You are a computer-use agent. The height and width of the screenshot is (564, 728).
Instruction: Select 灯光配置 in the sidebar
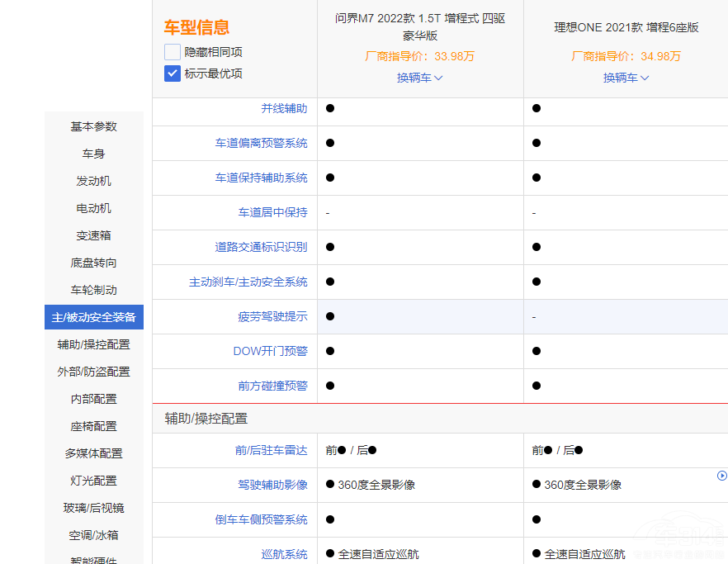[93, 481]
